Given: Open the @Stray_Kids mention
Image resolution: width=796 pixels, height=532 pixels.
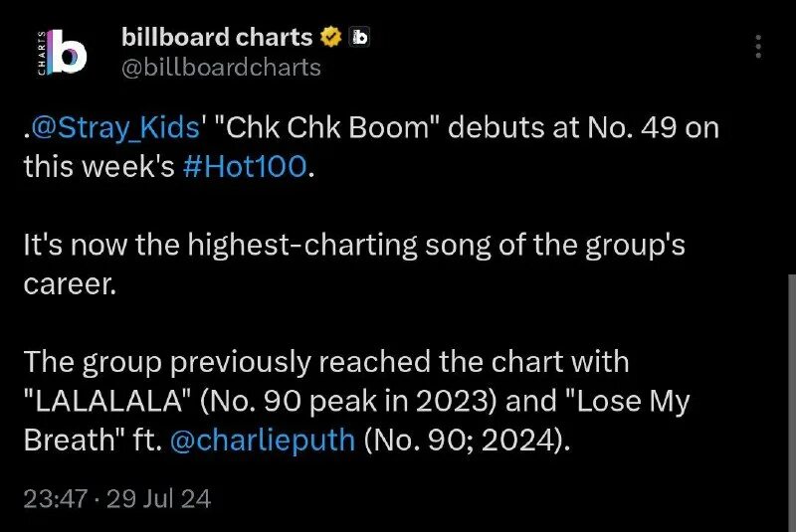Looking at the screenshot, I should click(x=114, y=127).
